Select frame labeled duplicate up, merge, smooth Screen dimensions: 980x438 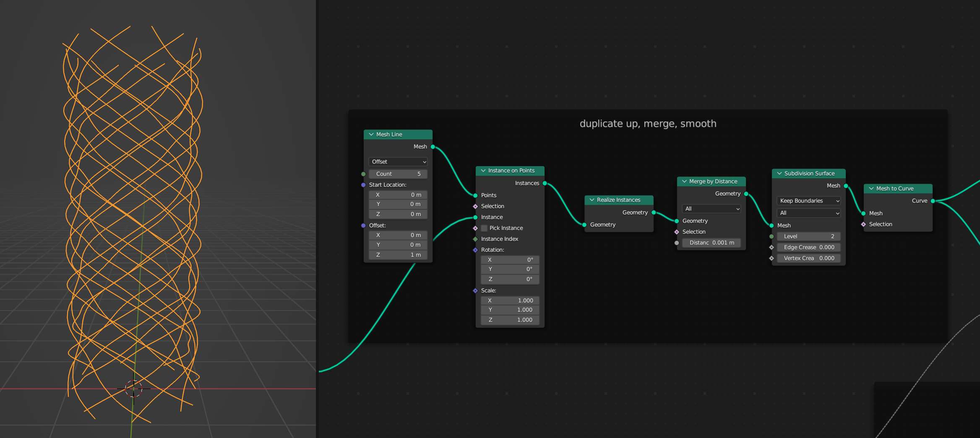[x=648, y=124]
